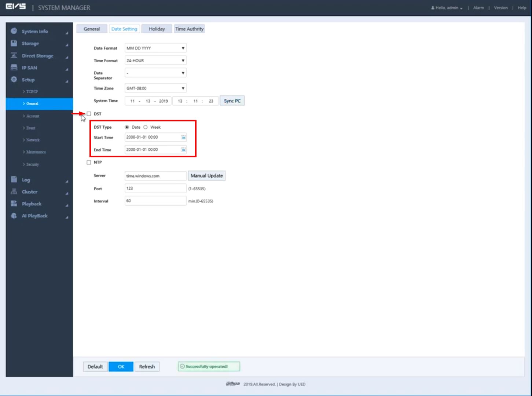
Task: Click the Port input field
Action: click(x=155, y=188)
